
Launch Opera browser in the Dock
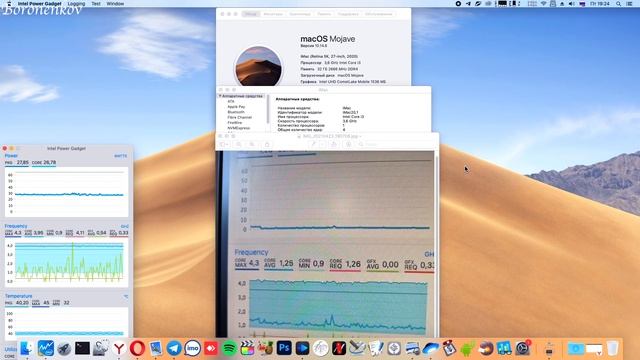[138, 348]
